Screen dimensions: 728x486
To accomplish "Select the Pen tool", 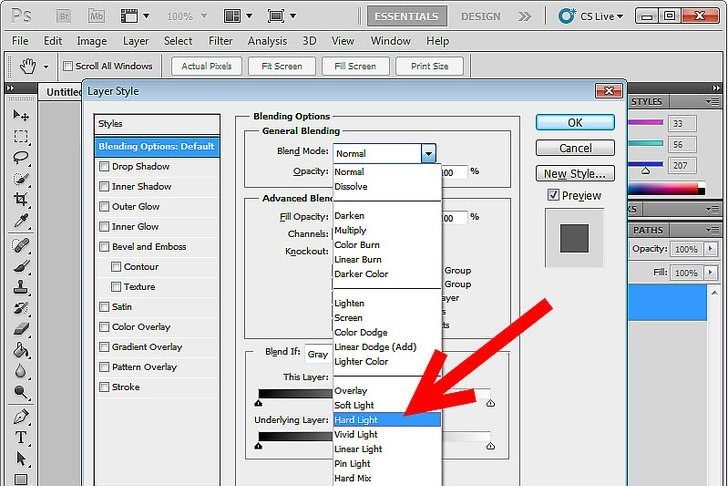I will [x=21, y=416].
